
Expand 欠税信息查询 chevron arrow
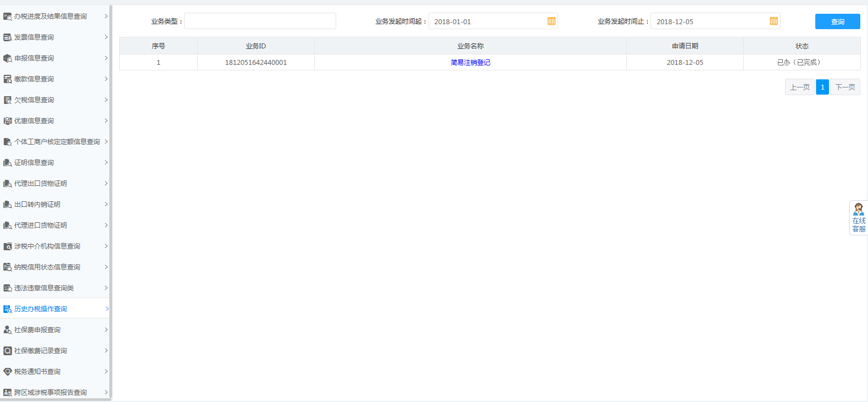tap(106, 100)
